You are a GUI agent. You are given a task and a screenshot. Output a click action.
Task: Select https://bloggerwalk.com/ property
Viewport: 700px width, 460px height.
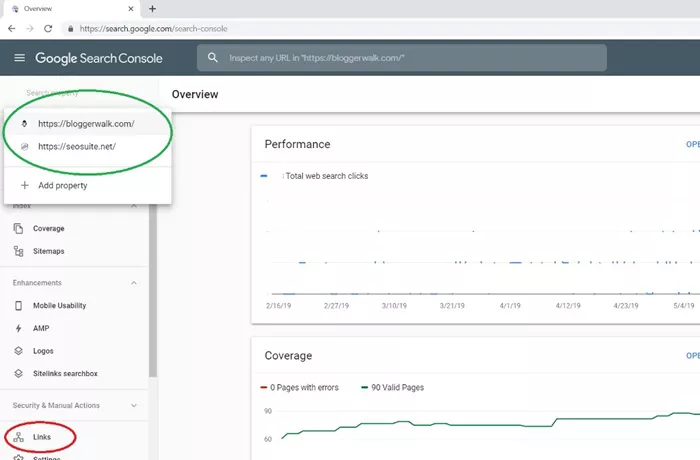click(88, 124)
